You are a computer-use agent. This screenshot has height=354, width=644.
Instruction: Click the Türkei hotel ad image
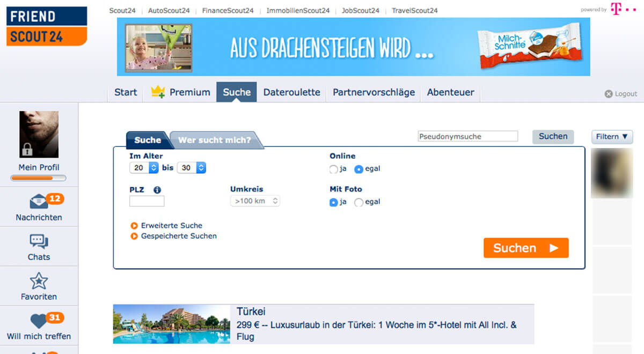(x=172, y=324)
